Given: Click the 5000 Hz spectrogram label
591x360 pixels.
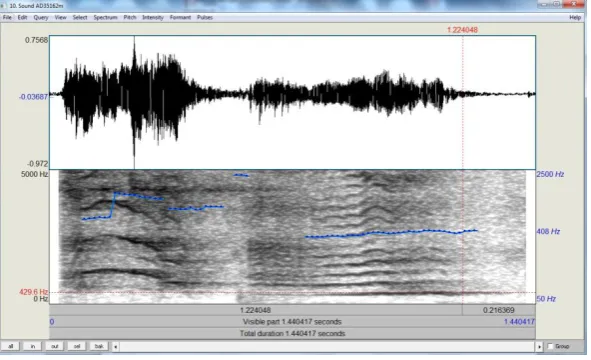Looking at the screenshot, I should pyautogui.click(x=34, y=174).
